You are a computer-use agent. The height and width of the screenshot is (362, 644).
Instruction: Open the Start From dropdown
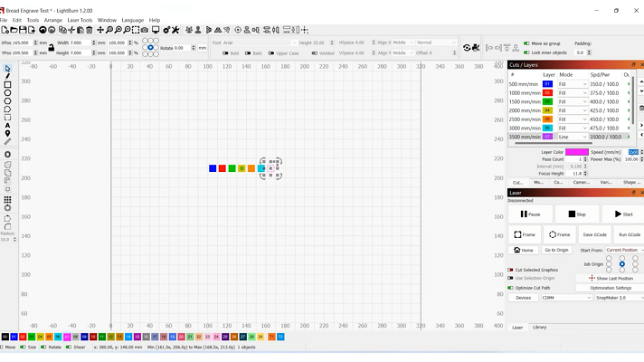(625, 250)
